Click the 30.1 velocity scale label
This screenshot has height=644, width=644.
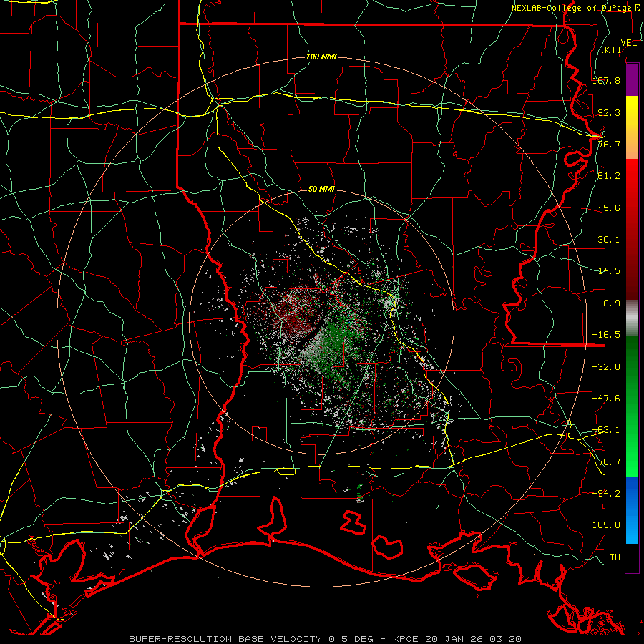pos(609,239)
